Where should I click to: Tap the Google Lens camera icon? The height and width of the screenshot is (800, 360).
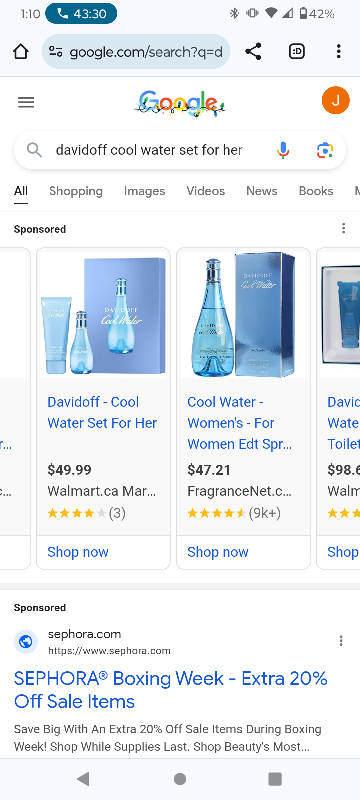point(325,150)
